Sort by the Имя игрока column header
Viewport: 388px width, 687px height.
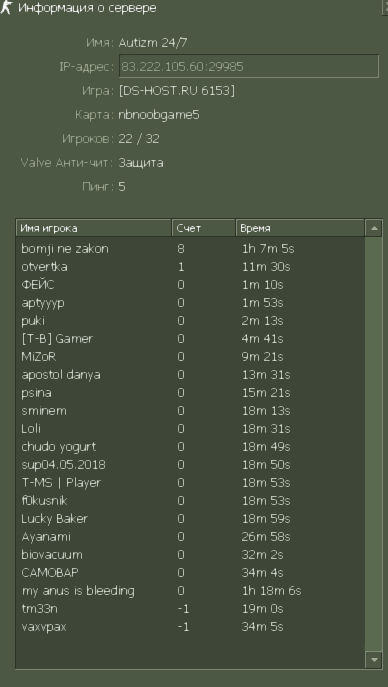(94, 228)
